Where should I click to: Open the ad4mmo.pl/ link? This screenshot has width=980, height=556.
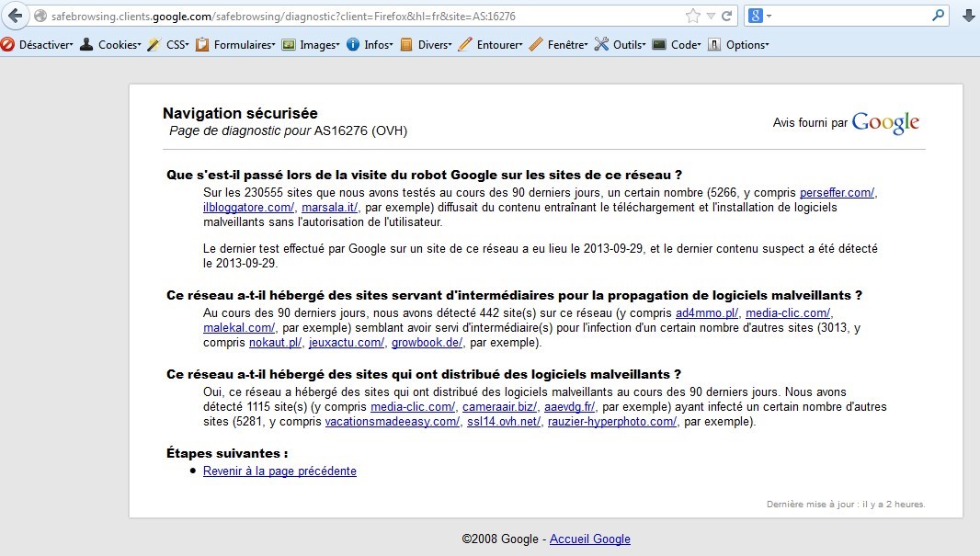click(707, 313)
